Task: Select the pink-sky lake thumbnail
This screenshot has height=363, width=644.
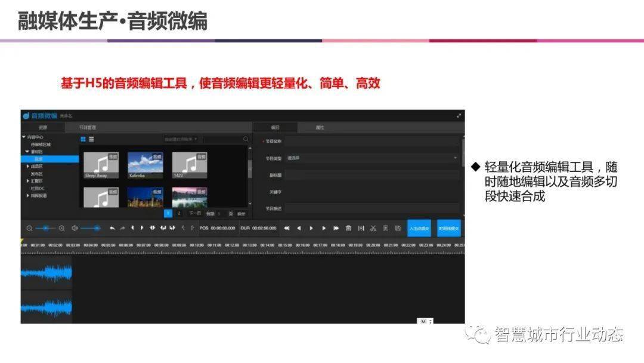Action: point(190,198)
